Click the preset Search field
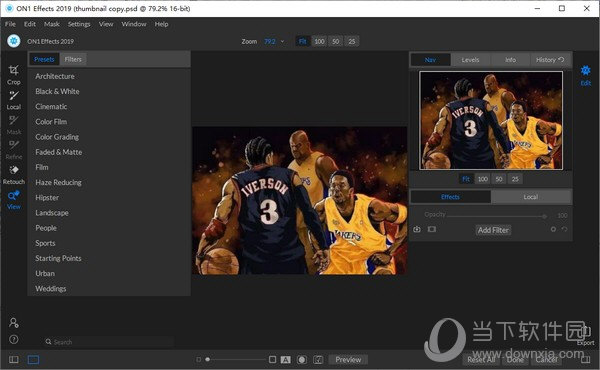600x370 pixels. tap(109, 342)
